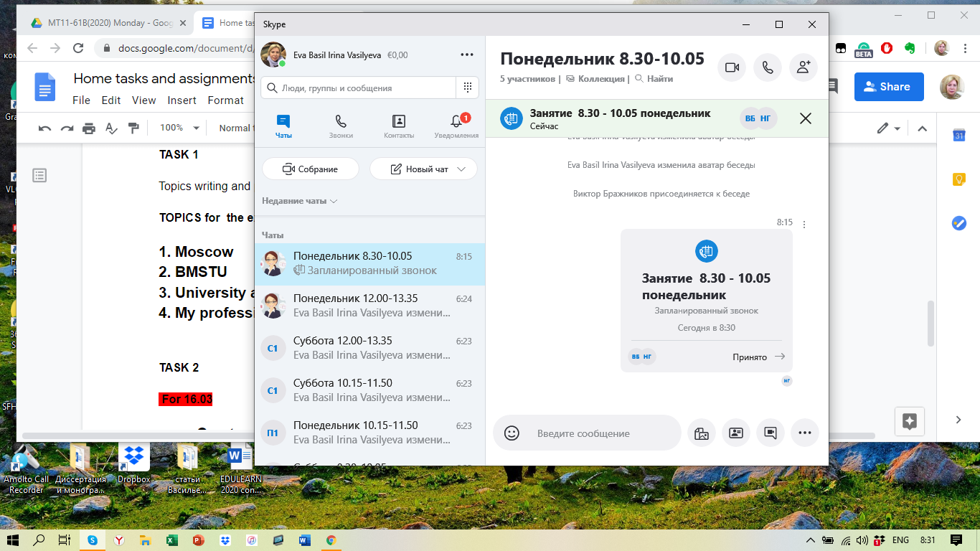Click the Собрание button
The image size is (980, 551).
tap(311, 169)
